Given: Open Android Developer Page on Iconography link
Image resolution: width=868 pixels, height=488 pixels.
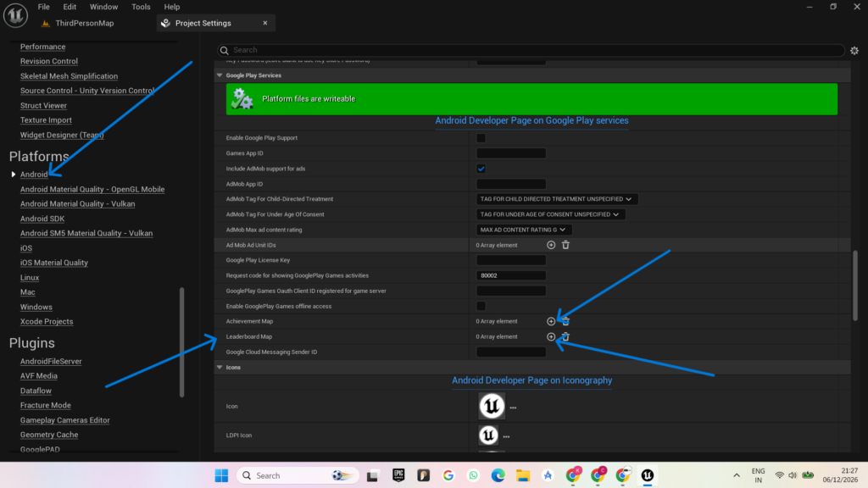Looking at the screenshot, I should [x=531, y=380].
